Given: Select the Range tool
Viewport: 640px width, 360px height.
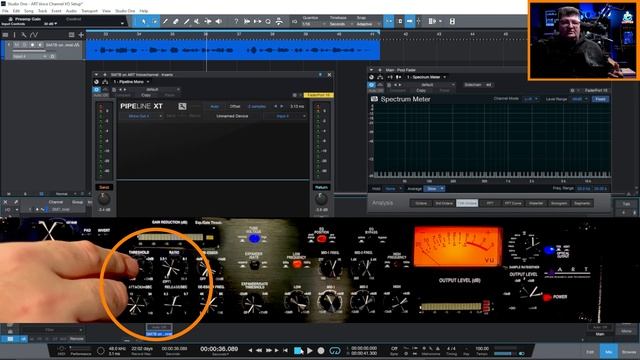Looking at the screenshot, I should pyautogui.click(x=155, y=21).
